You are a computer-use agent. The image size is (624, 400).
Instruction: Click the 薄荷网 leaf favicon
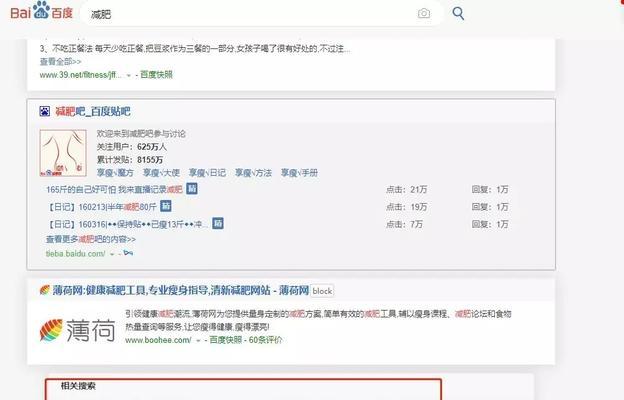point(45,290)
